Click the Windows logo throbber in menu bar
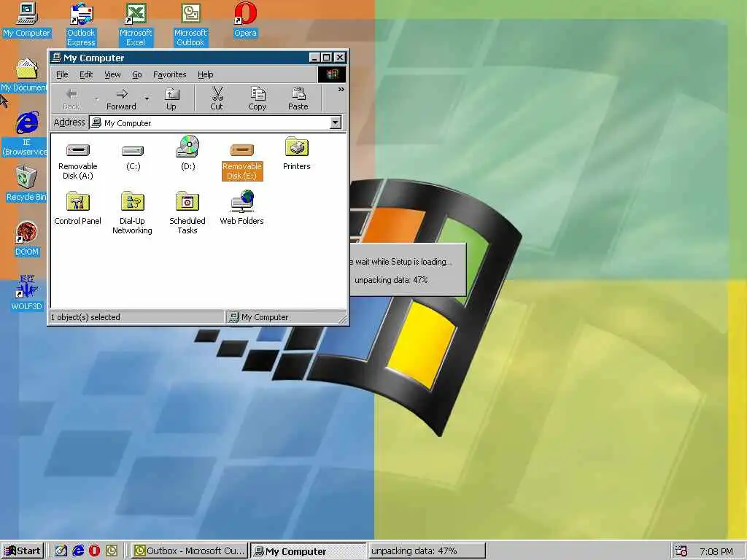747x560 pixels. [332, 74]
